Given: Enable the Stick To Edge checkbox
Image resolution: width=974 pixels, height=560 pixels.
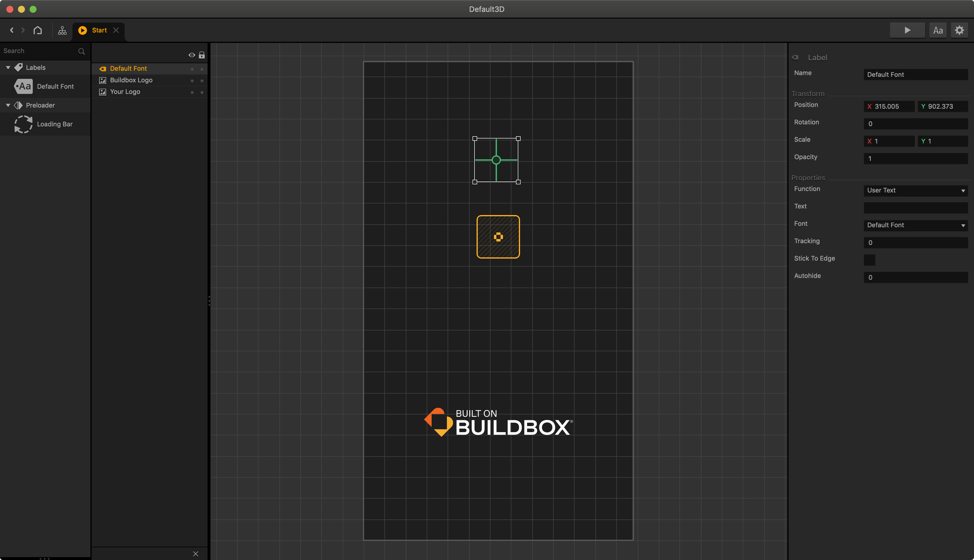Looking at the screenshot, I should pyautogui.click(x=869, y=260).
